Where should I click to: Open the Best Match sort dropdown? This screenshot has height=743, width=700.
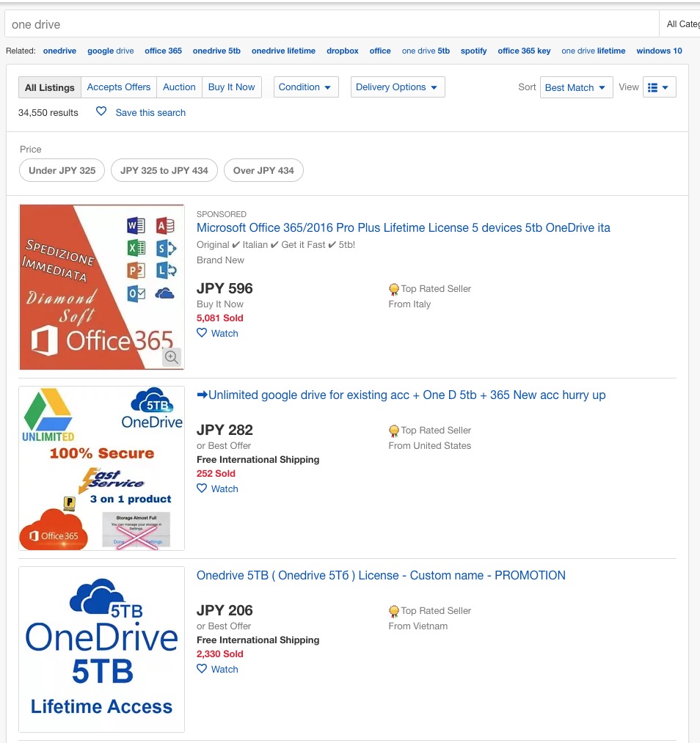[576, 88]
